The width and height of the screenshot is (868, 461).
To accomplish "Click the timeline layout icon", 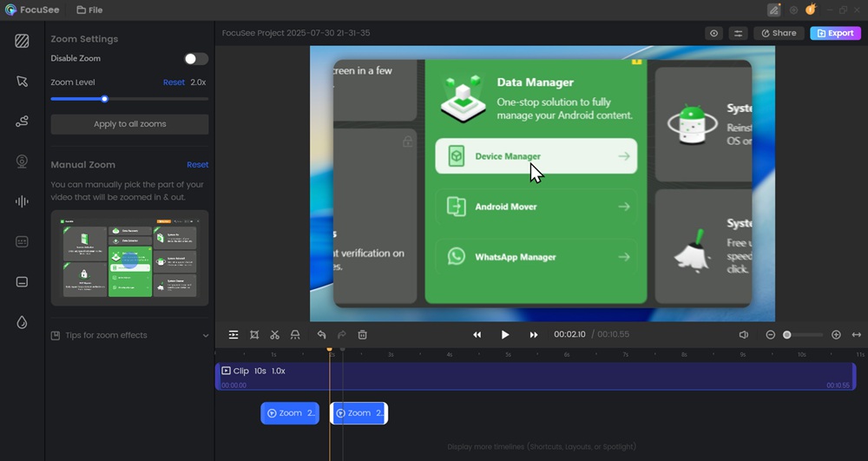I will 233,335.
